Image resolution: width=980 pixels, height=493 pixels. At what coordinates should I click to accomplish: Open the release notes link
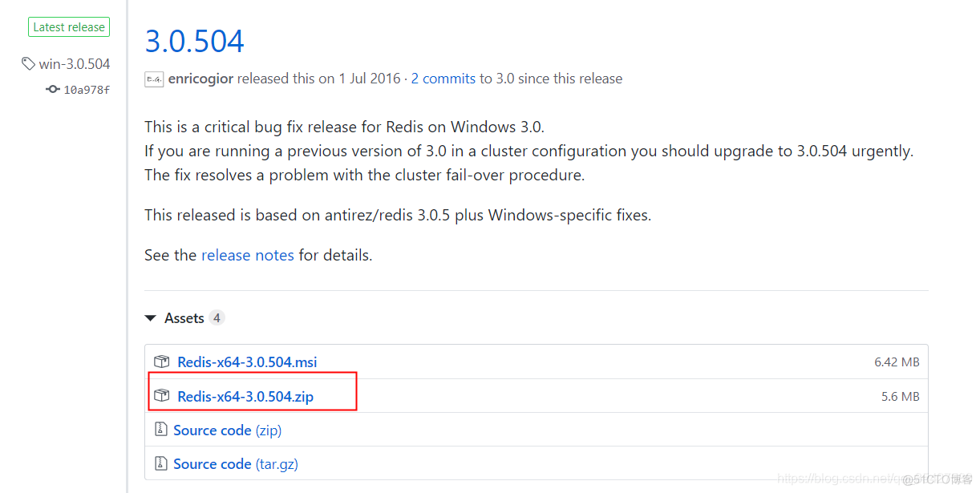[247, 254]
